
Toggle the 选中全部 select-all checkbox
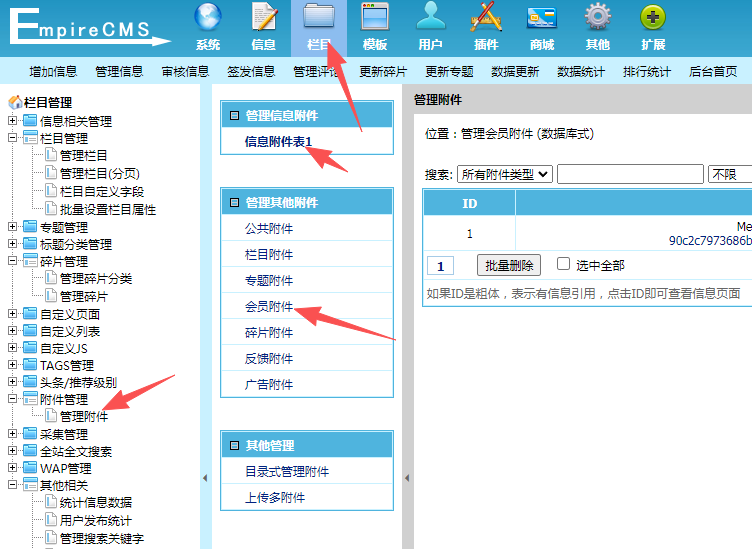pos(563,264)
